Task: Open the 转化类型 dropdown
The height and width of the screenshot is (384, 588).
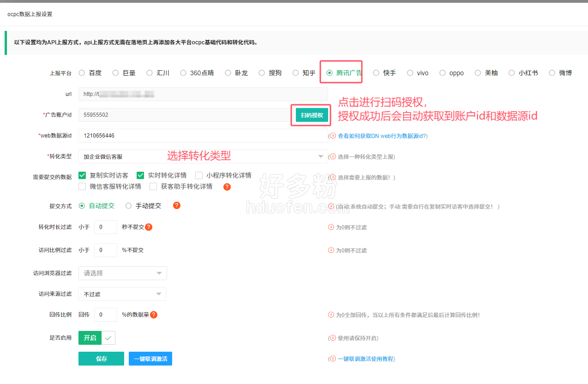Action: [x=203, y=157]
